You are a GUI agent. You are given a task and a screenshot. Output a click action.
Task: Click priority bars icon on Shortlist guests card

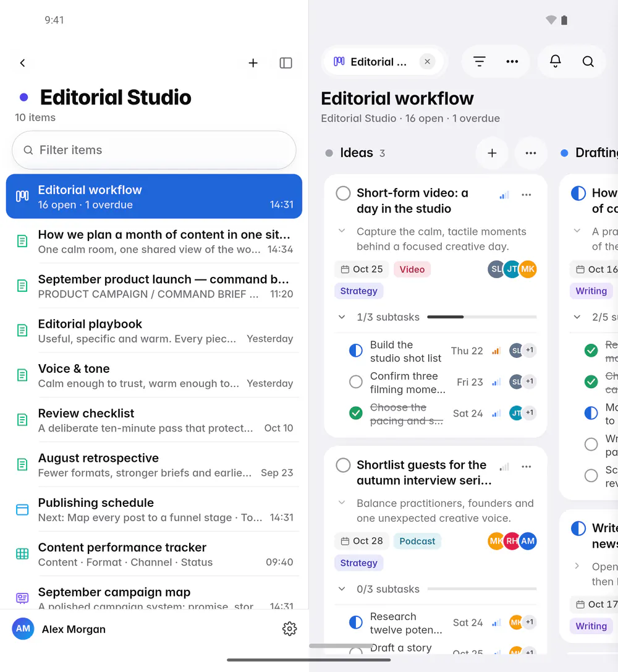point(504,467)
